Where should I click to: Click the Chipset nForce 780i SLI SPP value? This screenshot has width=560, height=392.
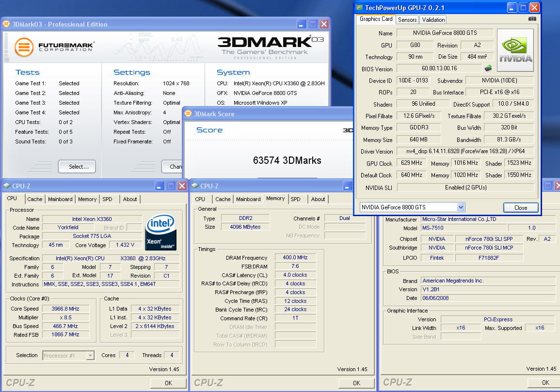click(489, 239)
